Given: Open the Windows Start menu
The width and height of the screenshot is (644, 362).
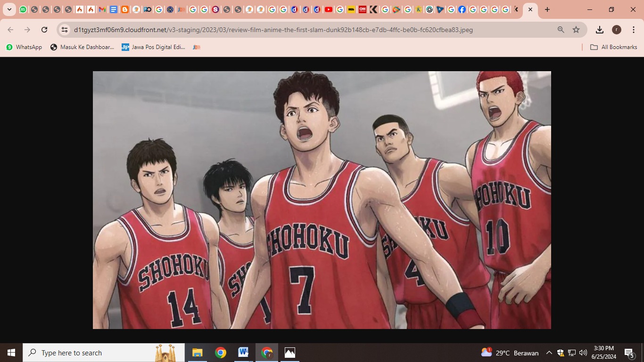Looking at the screenshot, I should 11,353.
